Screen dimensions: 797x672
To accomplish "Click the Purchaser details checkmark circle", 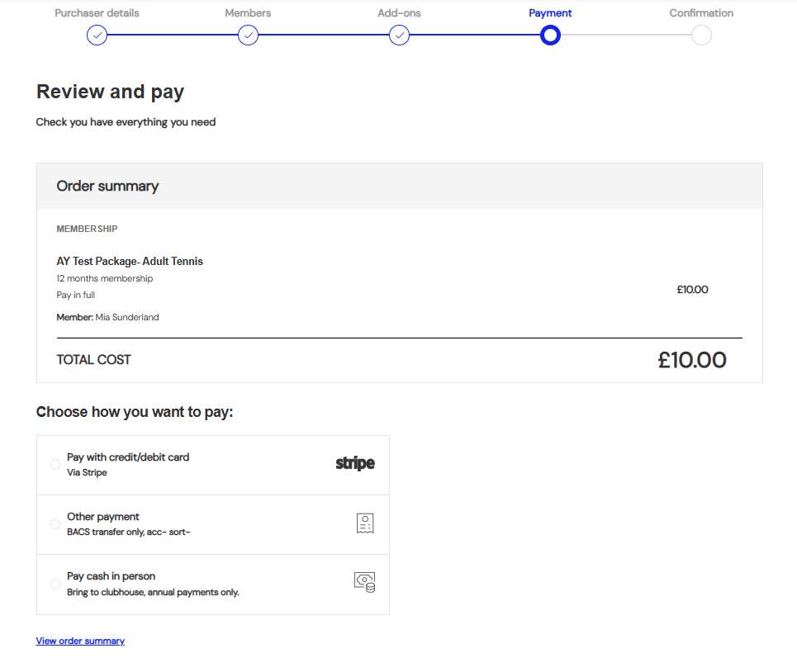I will coord(97,35).
